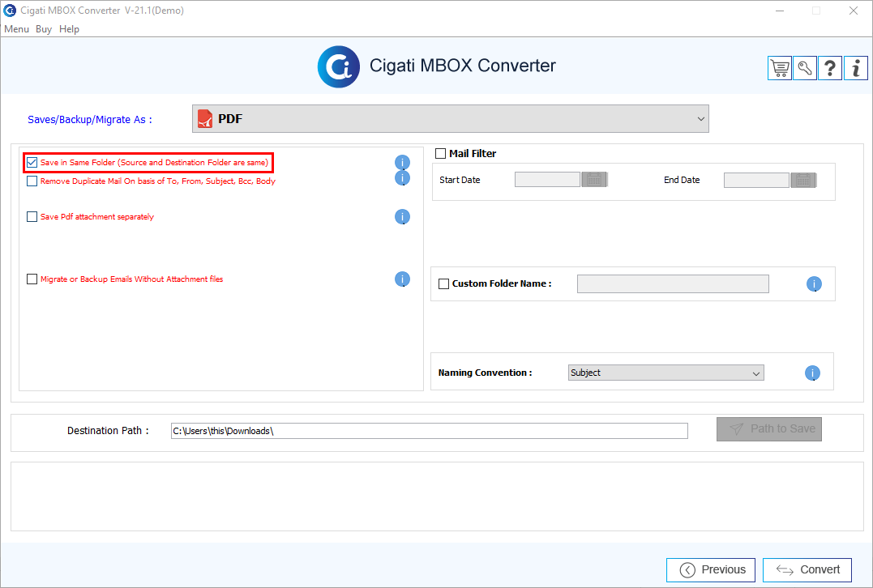Screen dimensions: 873x588
Task: Show info for Migrate Without Attachment files
Action: pos(402,279)
